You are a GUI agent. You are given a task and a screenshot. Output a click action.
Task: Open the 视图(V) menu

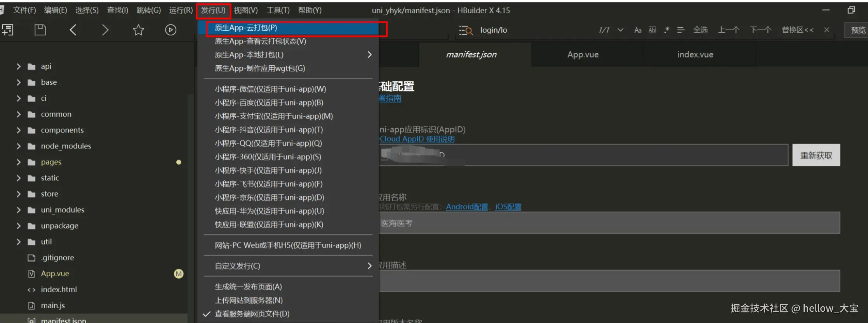point(246,10)
